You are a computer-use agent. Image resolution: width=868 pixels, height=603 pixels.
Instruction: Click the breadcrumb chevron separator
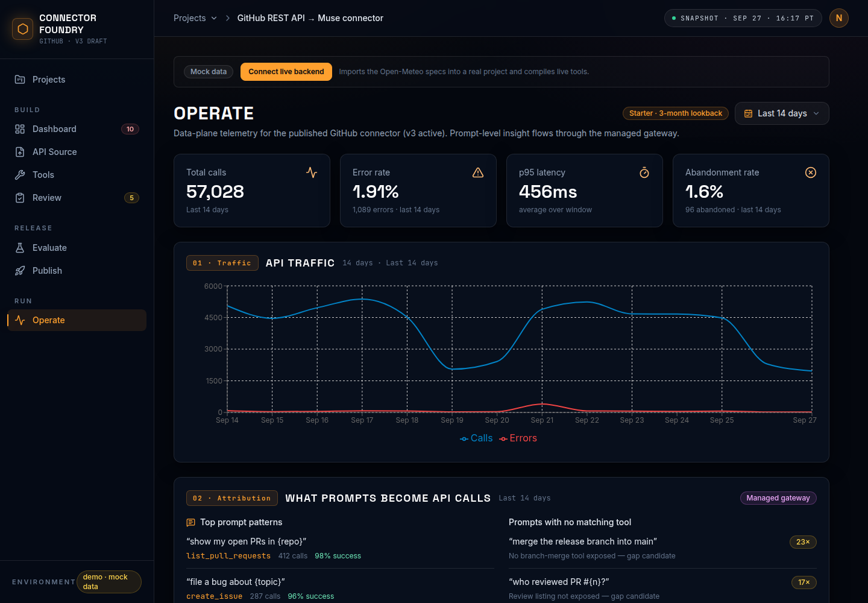tap(228, 18)
